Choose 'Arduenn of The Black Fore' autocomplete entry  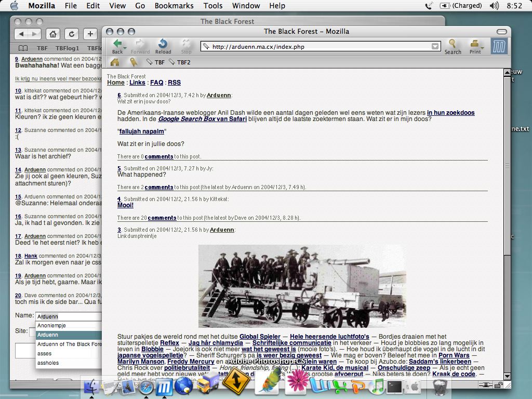[69, 344]
